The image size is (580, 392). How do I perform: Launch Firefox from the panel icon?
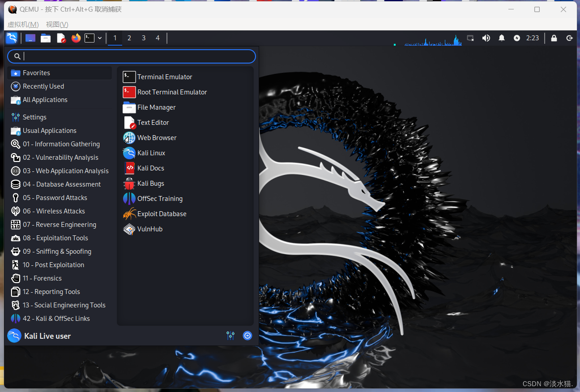point(76,38)
